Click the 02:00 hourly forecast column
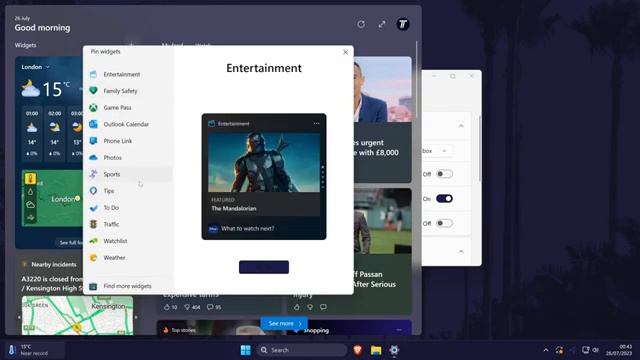 coord(55,133)
